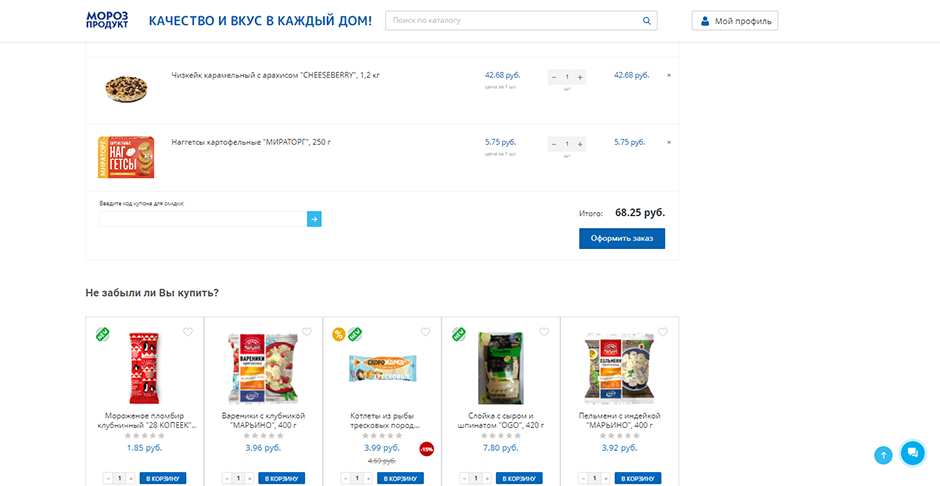Decrease quantity on the Вареники card
Image resolution: width=940 pixels, height=486 pixels.
[227, 478]
